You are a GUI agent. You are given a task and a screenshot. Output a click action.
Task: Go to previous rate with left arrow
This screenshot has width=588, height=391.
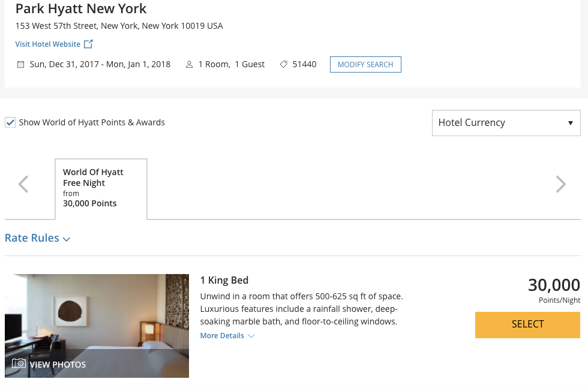[x=23, y=184]
